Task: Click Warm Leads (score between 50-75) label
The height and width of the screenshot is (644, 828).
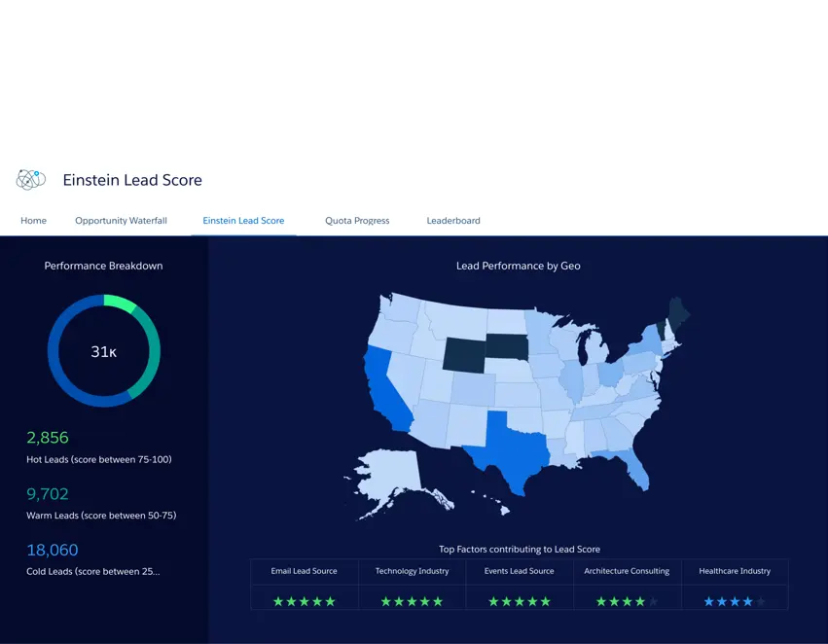Action: (101, 516)
